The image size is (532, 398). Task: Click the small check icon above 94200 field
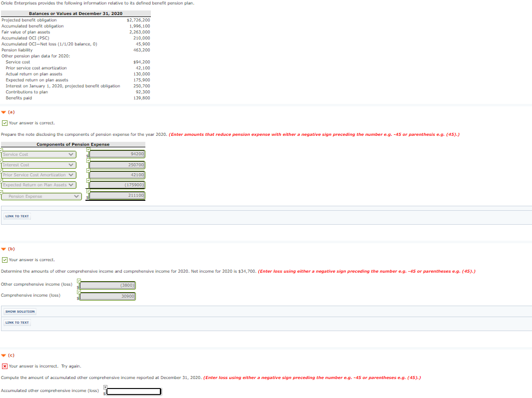click(88, 150)
